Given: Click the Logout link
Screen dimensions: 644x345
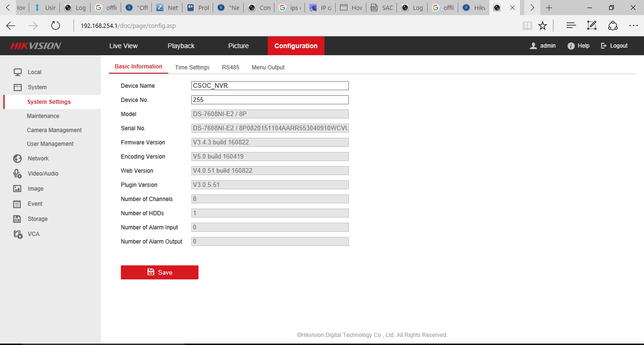Looking at the screenshot, I should pos(614,46).
